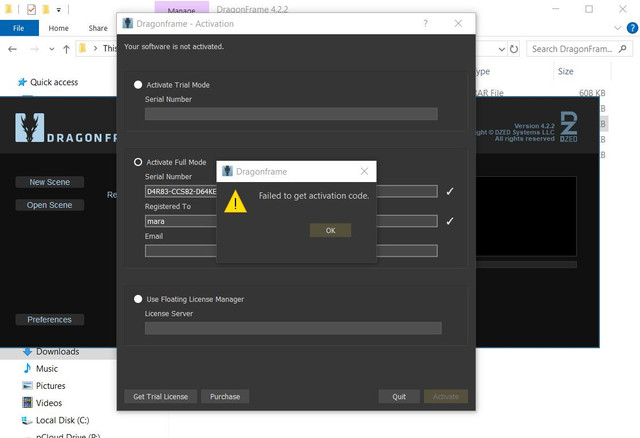Viewport: 640px width, 438px height.
Task: Refresh the File Explorer folder view
Action: tap(514, 49)
